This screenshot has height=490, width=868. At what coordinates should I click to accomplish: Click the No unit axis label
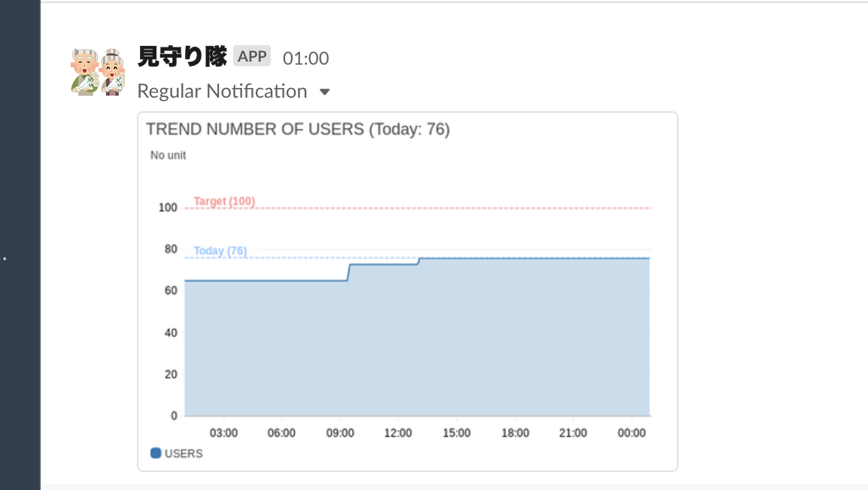point(168,156)
